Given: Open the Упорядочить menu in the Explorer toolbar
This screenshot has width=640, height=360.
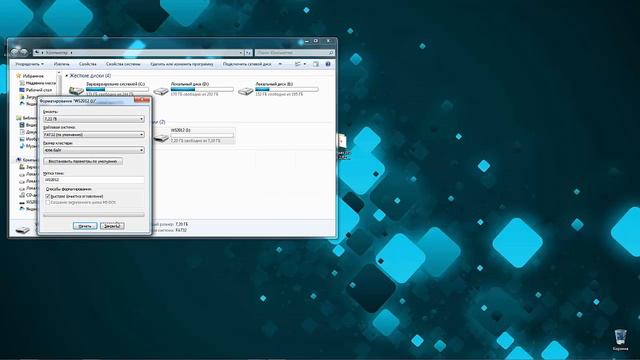Looking at the screenshot, I should 29,64.
